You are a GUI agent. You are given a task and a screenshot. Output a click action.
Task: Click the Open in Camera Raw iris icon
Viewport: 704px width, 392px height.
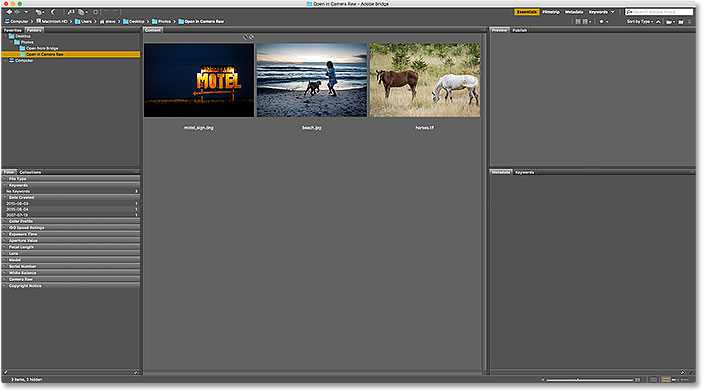(x=95, y=12)
